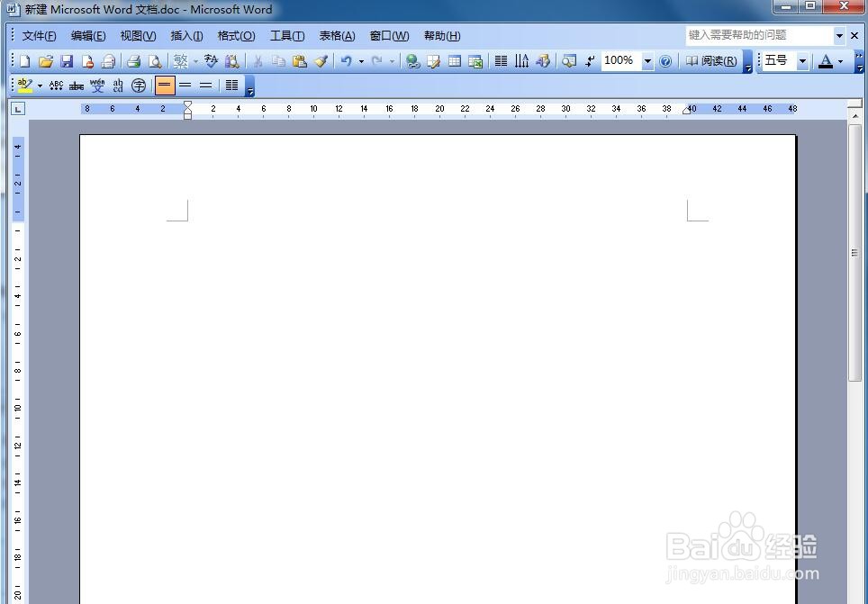Image resolution: width=868 pixels, height=604 pixels.
Task: Open the 格式(O) menu
Action: pyautogui.click(x=237, y=36)
